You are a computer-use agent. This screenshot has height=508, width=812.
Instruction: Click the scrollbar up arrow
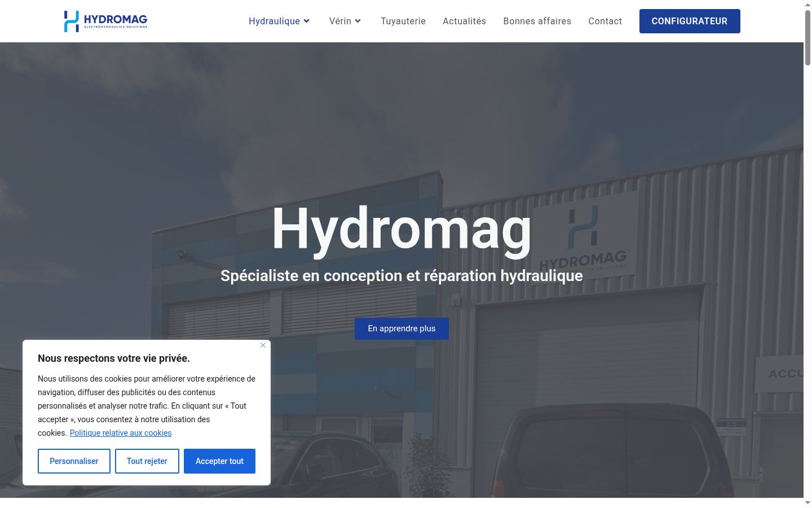pos(807,5)
